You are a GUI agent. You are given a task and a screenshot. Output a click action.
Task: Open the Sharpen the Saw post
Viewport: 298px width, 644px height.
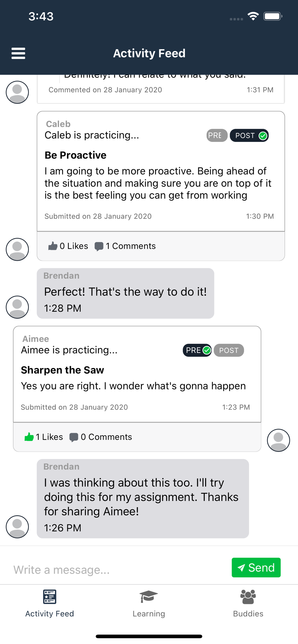[x=62, y=370]
